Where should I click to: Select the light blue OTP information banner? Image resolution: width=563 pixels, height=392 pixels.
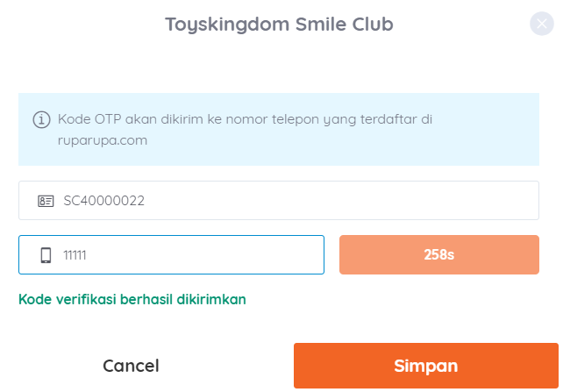click(x=279, y=129)
